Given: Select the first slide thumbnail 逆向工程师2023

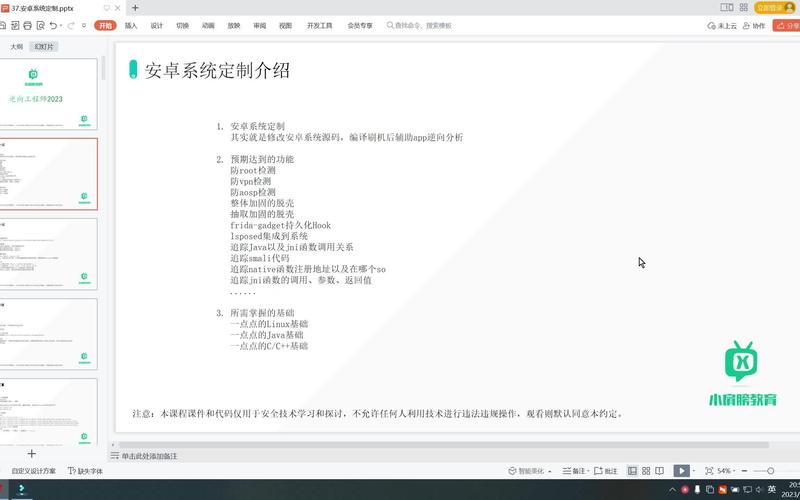Looking at the screenshot, I should coord(48,94).
